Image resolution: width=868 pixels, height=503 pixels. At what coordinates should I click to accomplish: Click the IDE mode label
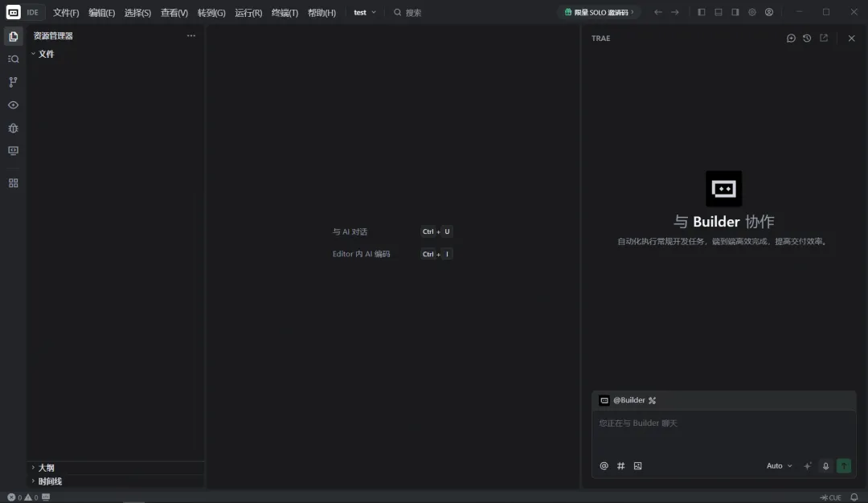[x=33, y=12]
